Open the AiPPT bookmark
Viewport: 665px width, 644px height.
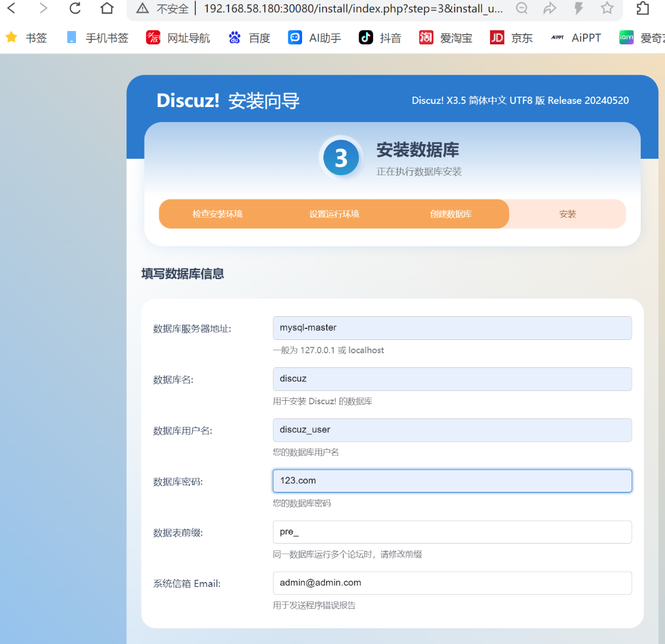pyautogui.click(x=576, y=38)
